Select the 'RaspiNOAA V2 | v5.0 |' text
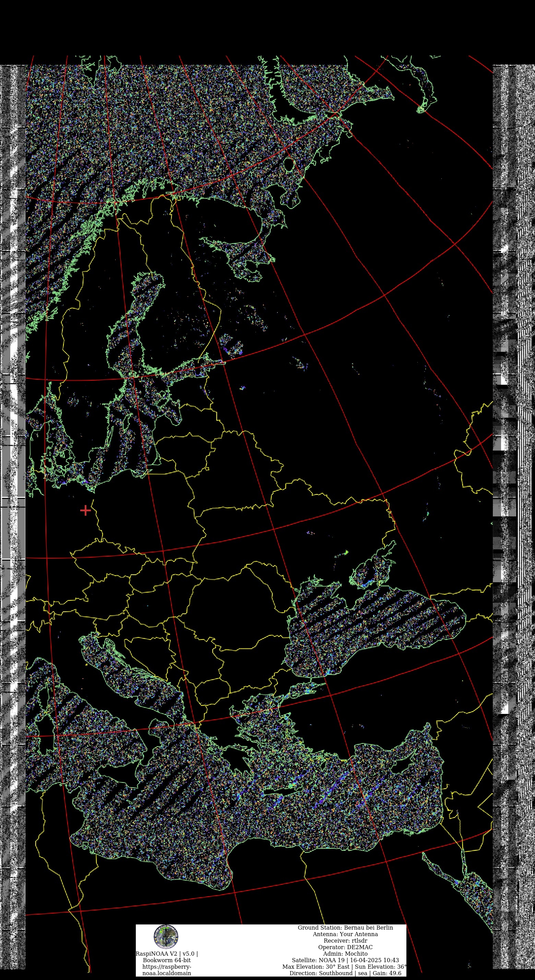 click(x=167, y=954)
